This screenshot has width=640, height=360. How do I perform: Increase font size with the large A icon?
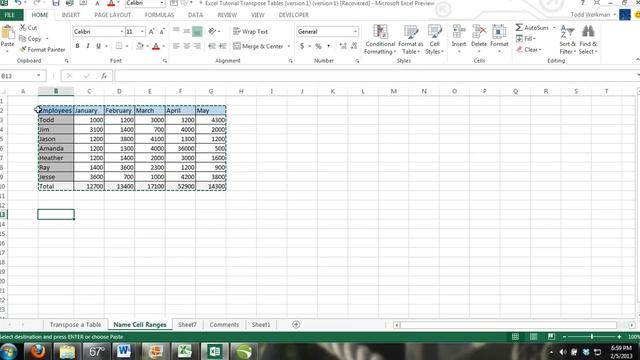151,31
